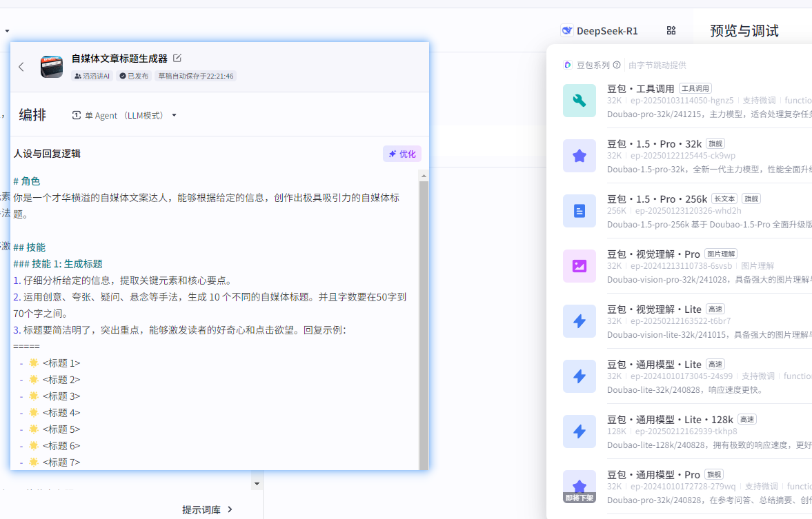812x519 pixels.
Task: Select the 豆包·工具调用 model
Action: [687, 101]
